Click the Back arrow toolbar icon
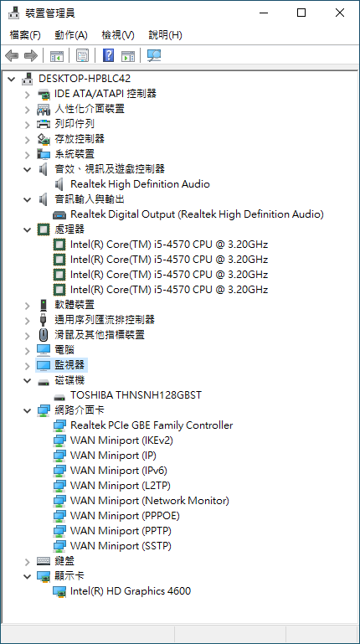This screenshot has height=644, width=360. click(x=12, y=55)
